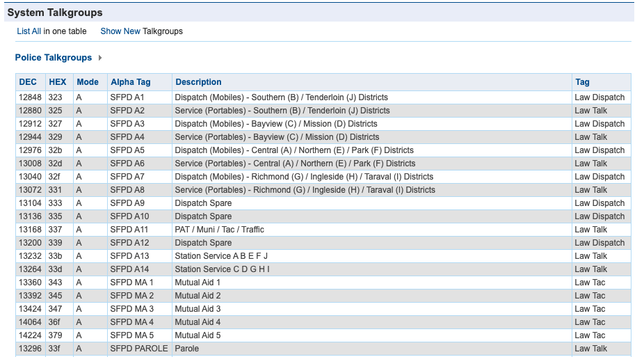The width and height of the screenshot is (644, 357).
Task: Select description Dispatch (Mobiles) Richmond / Ingleside / Taraval
Action: pyautogui.click(x=304, y=177)
